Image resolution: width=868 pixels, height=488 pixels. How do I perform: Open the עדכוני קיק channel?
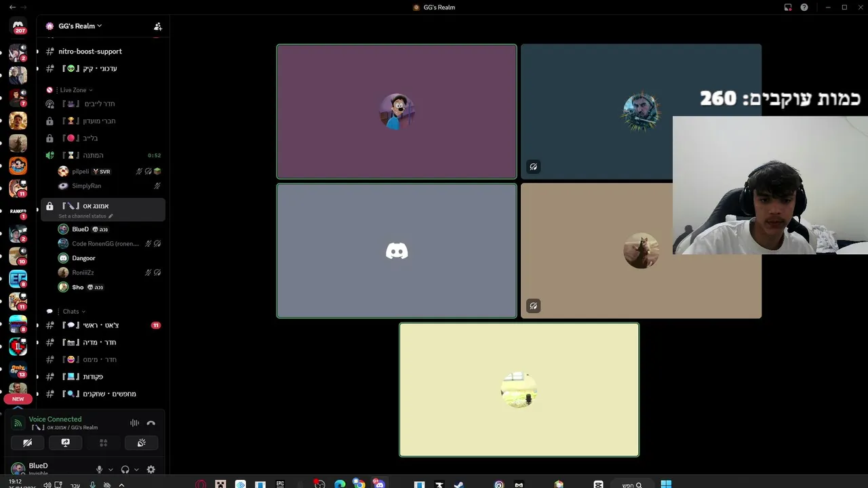[103, 68]
